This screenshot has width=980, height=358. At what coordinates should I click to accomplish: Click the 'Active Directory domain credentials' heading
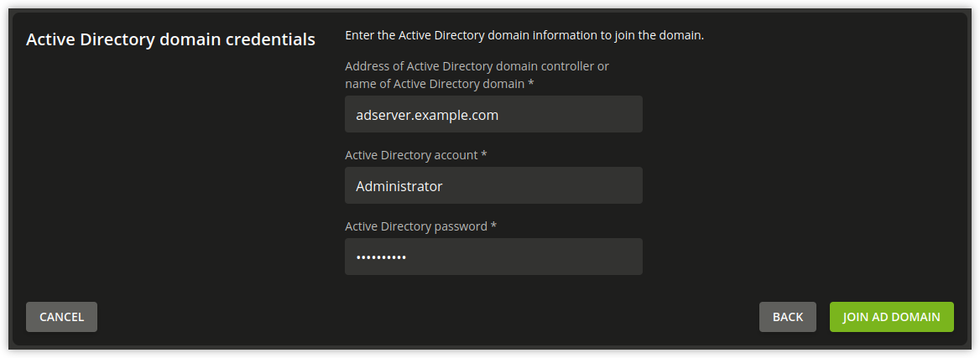point(170,39)
